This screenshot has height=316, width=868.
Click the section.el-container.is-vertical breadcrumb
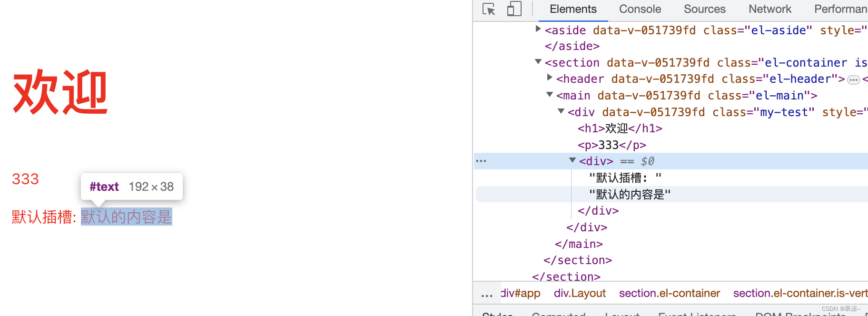(800, 293)
